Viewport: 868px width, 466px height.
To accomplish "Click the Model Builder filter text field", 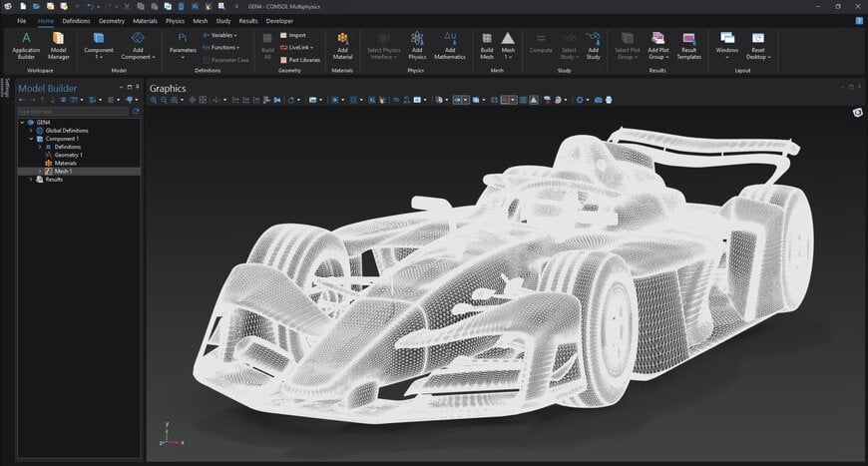I will point(73,112).
